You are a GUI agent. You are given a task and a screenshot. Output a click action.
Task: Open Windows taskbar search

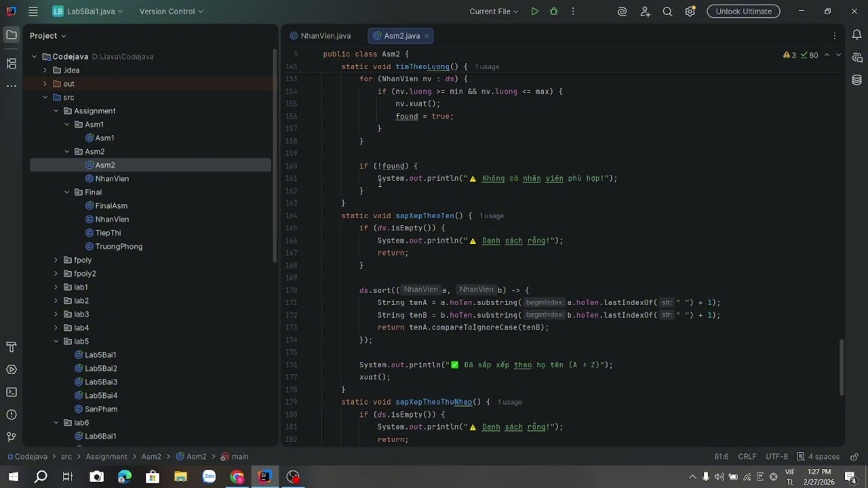(41, 476)
